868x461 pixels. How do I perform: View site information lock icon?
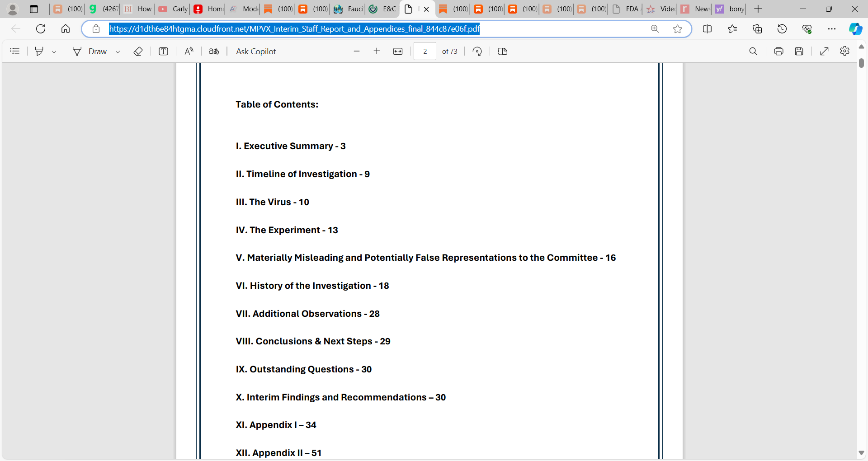tap(96, 29)
